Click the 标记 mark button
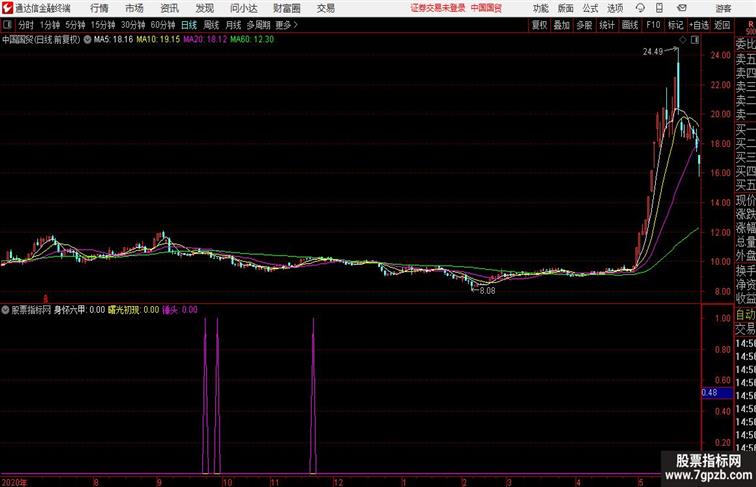The height and width of the screenshot is (487, 756). 675,25
